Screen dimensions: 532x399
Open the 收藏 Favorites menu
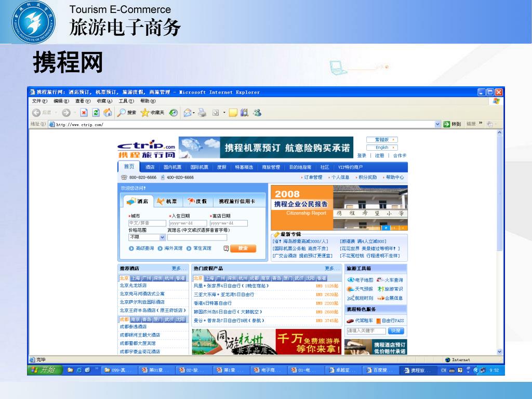[x=104, y=101]
